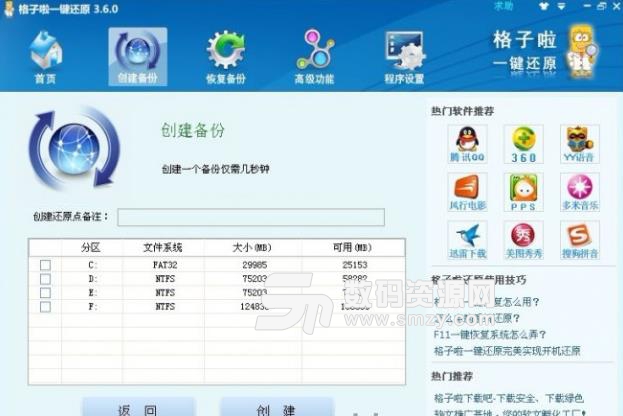623x416 pixels.
Task: Open the 高级功能 advanced features icon
Action: pos(314,58)
